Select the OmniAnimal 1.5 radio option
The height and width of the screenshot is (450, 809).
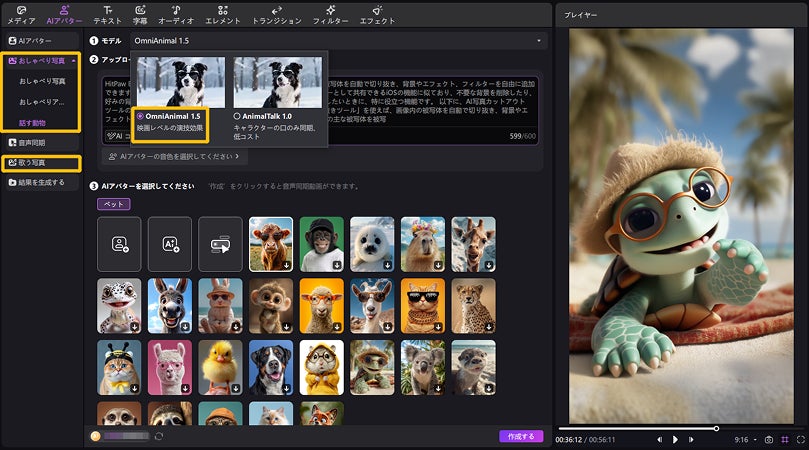click(x=140, y=116)
